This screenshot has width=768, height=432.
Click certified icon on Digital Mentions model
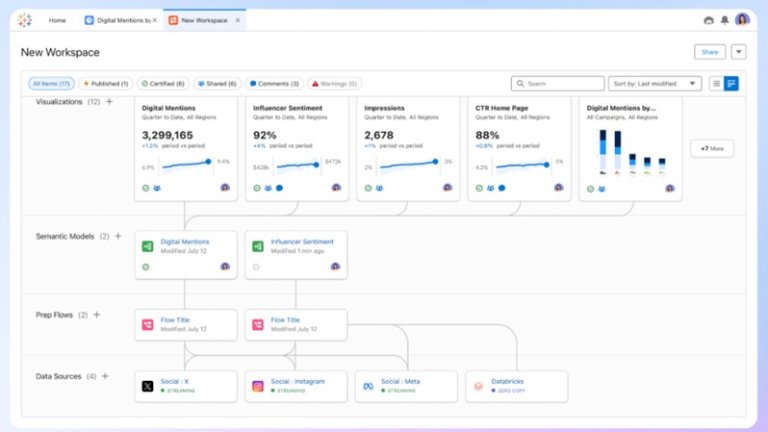tap(145, 267)
